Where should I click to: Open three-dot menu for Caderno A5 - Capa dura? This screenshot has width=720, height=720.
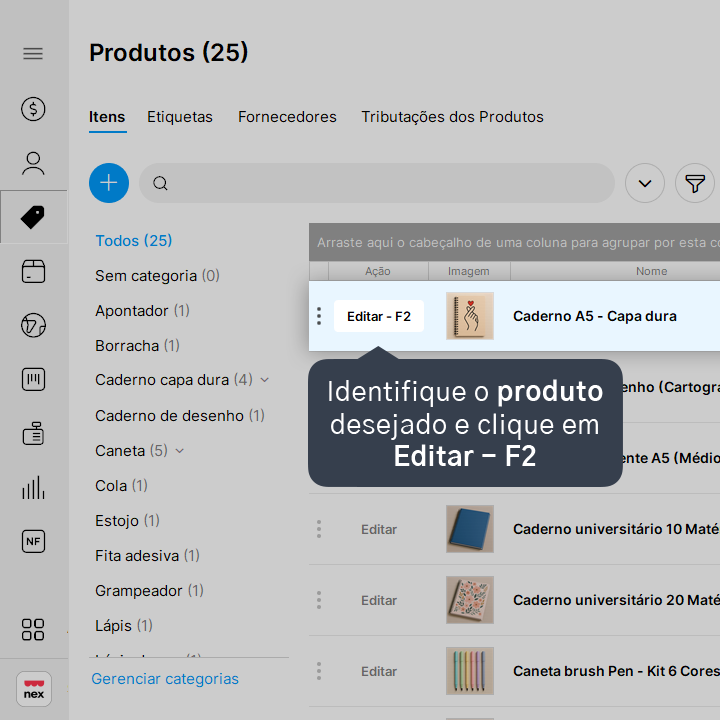[x=319, y=316]
